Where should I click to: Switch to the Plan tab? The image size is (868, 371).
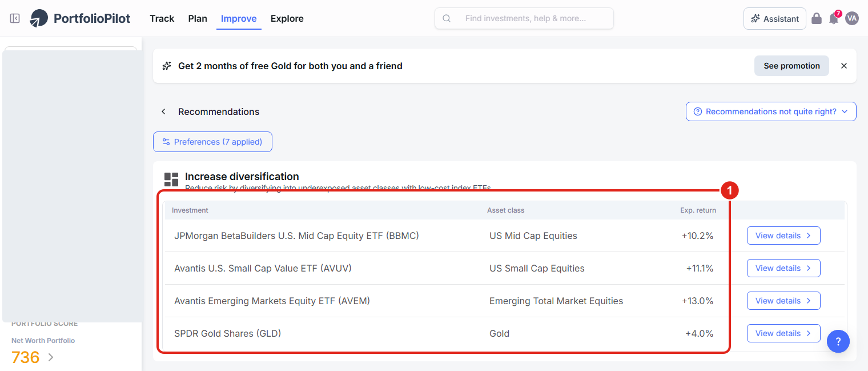pyautogui.click(x=198, y=18)
